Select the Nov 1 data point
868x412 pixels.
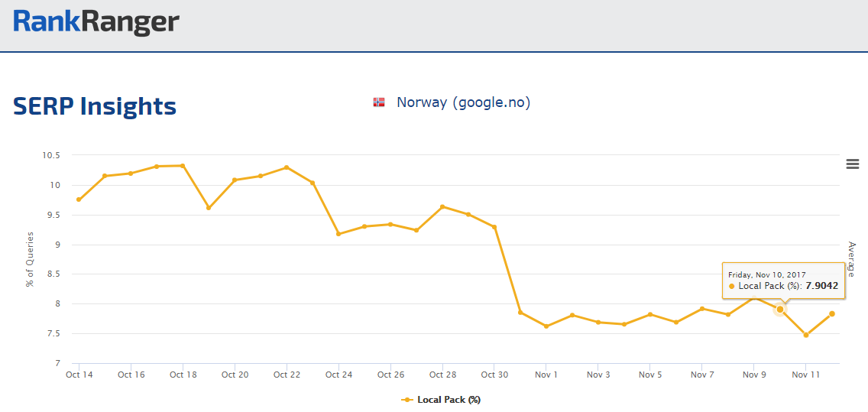pyautogui.click(x=546, y=326)
